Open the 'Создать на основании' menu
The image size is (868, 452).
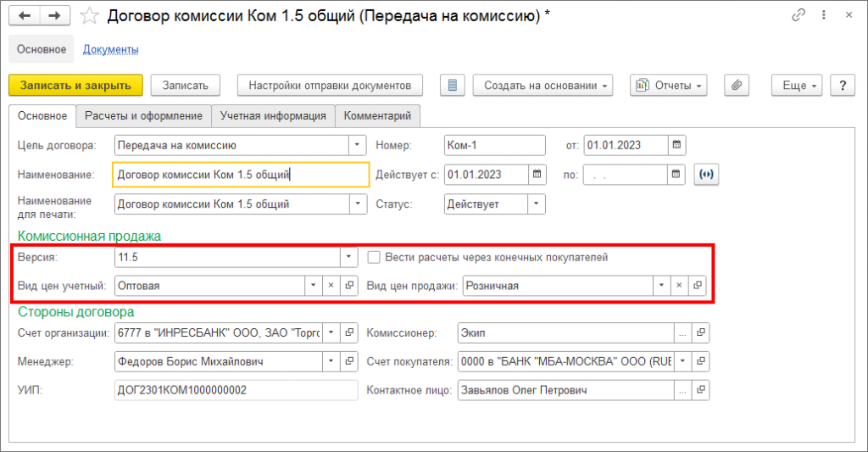(542, 86)
